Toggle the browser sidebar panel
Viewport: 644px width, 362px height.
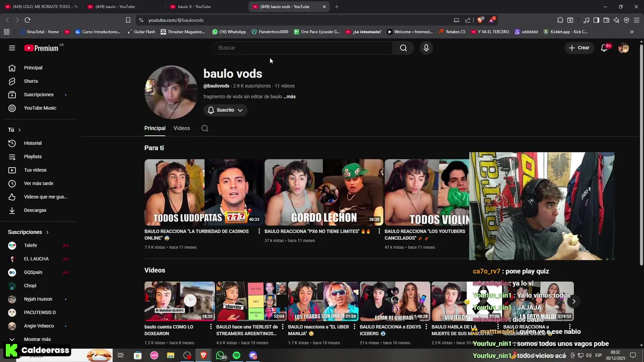[596, 20]
